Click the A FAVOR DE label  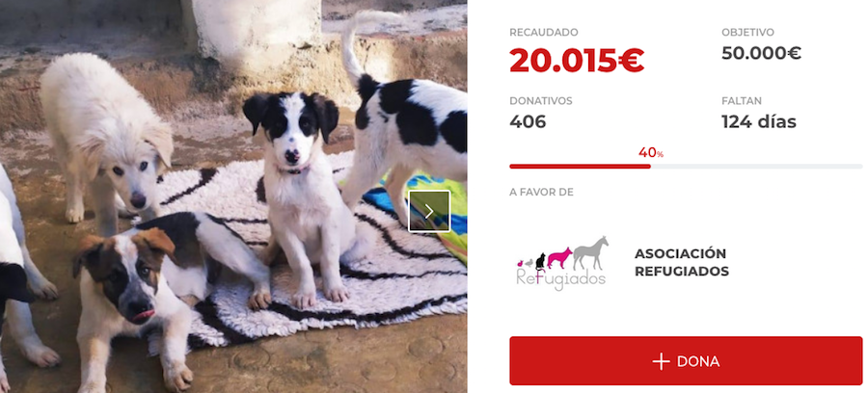point(541,193)
